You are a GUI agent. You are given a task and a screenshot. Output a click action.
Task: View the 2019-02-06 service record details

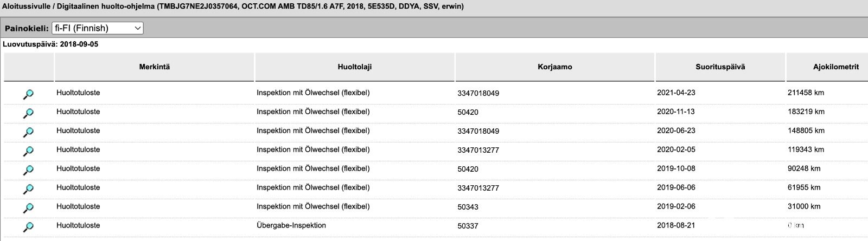(x=28, y=208)
